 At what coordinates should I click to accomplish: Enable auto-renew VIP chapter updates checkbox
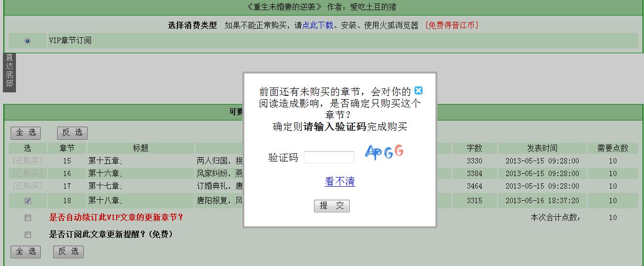pos(28,218)
